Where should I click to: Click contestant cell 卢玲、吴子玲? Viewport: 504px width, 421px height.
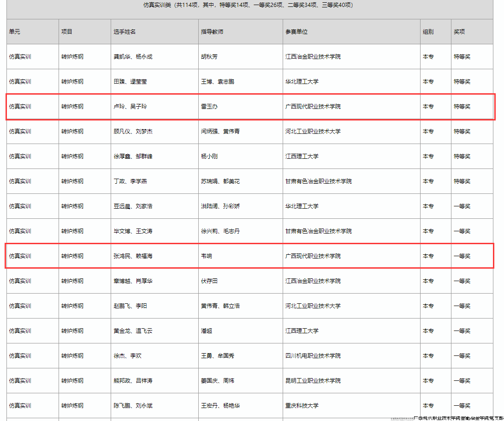point(130,107)
